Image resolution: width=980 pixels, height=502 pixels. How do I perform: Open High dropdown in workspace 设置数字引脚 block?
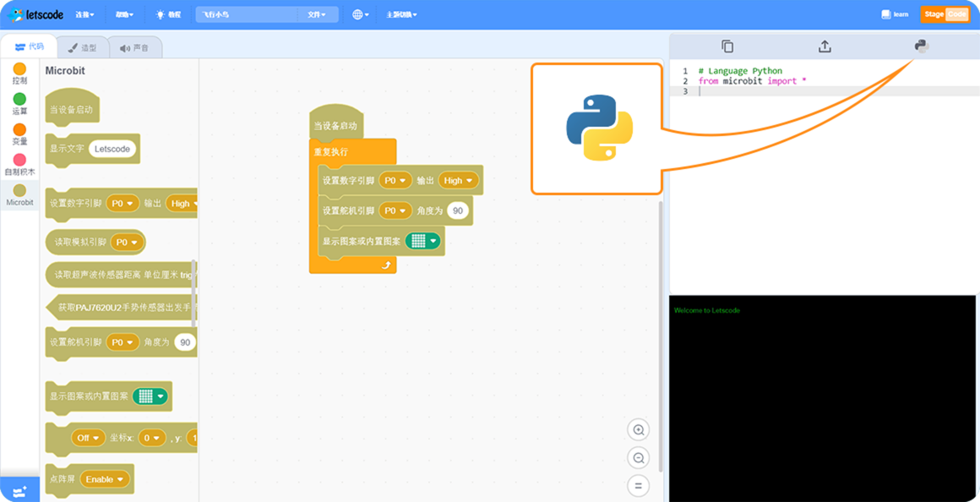tap(459, 180)
